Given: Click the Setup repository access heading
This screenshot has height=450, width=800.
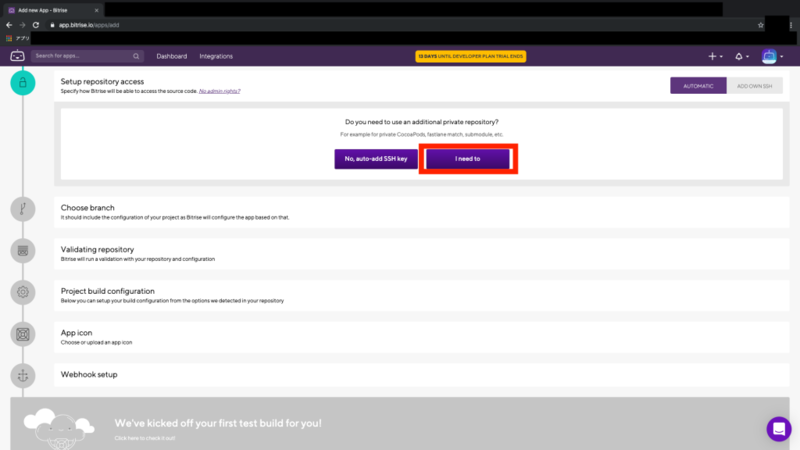Looking at the screenshot, I should coord(102,81).
